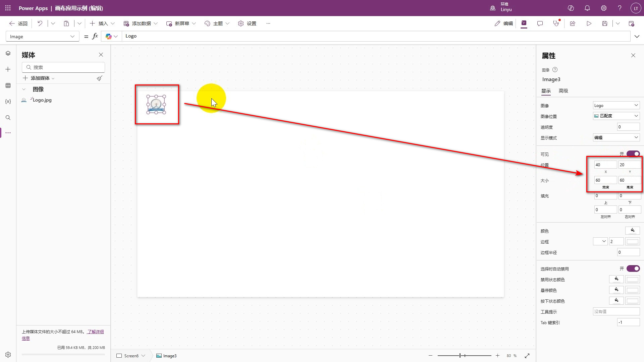Click the 宽度 size input field

(x=605, y=180)
